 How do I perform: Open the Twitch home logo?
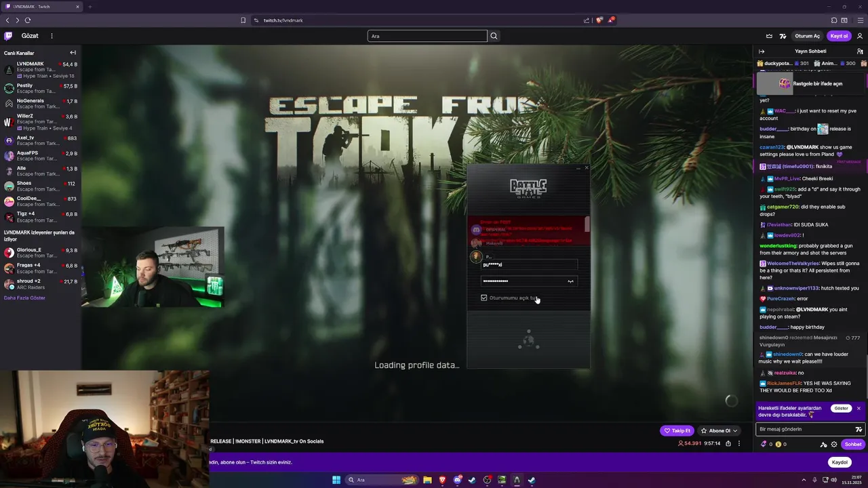pos(8,36)
